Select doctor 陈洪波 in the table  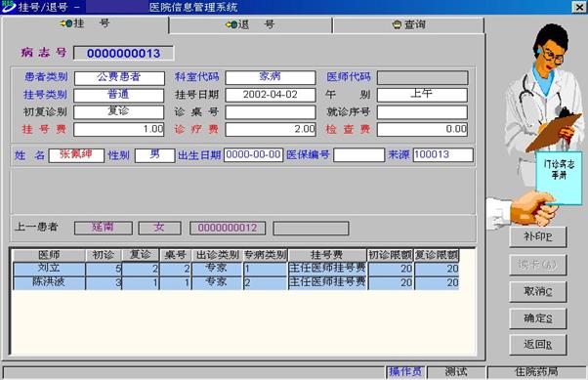coord(49,282)
